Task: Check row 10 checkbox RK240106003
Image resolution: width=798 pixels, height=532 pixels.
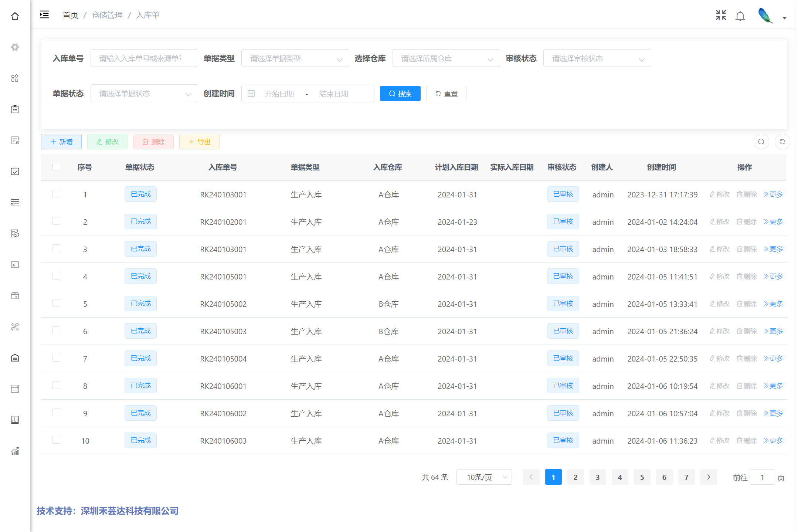Action: [x=56, y=440]
